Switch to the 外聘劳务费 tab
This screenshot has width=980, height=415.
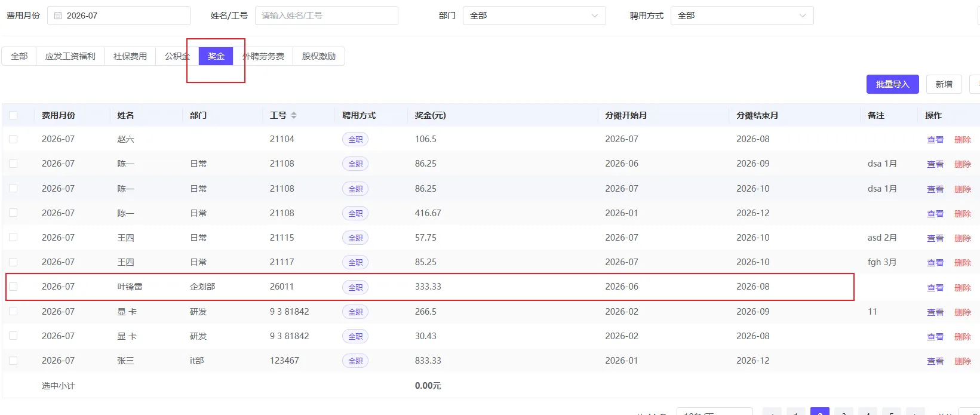pyautogui.click(x=263, y=56)
